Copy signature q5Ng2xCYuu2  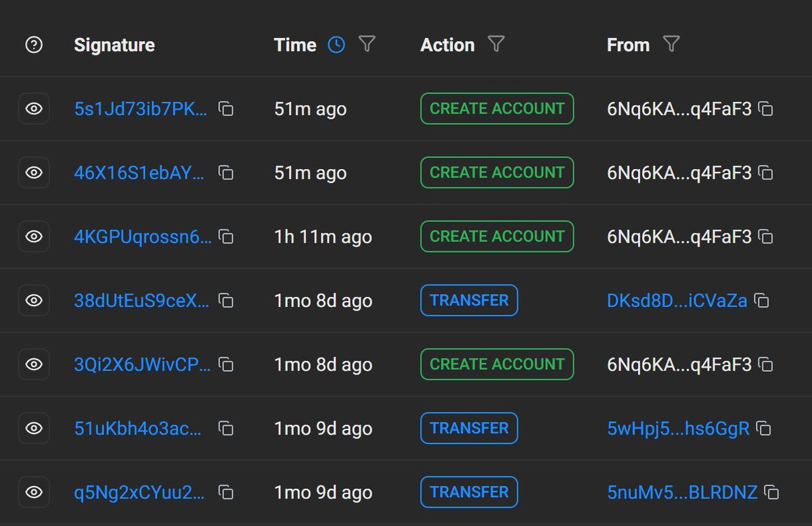tap(226, 492)
